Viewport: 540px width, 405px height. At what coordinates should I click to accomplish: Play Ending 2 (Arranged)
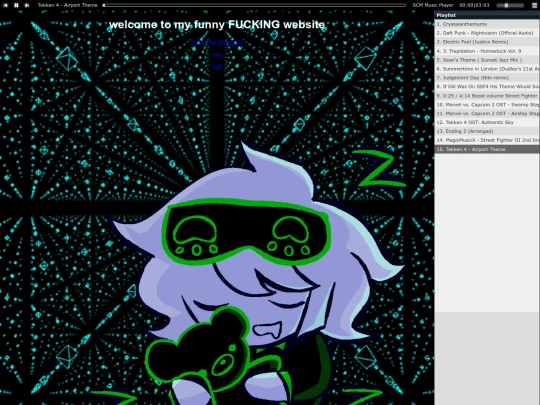pyautogui.click(x=487, y=131)
